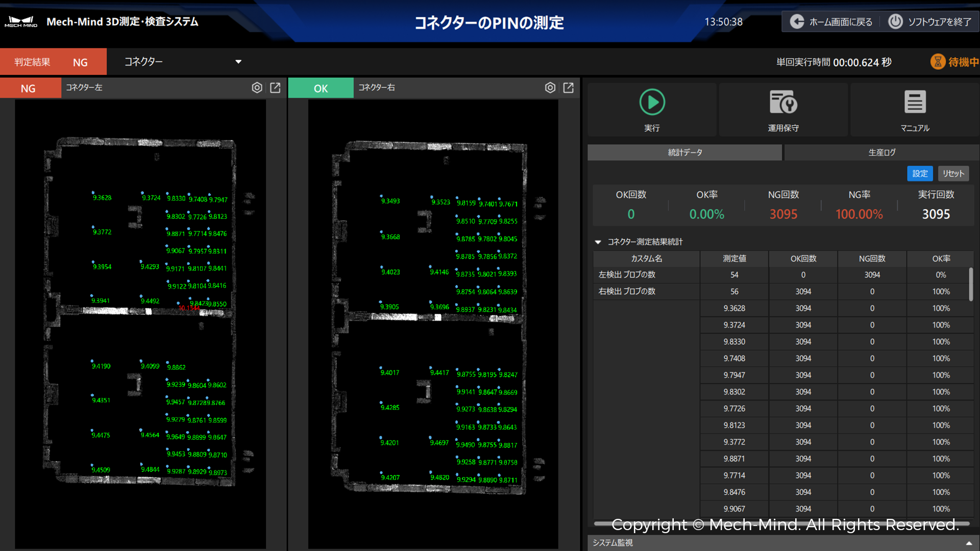Open the コネクター dropdown selector
The width and height of the screenshot is (980, 551).
238,62
